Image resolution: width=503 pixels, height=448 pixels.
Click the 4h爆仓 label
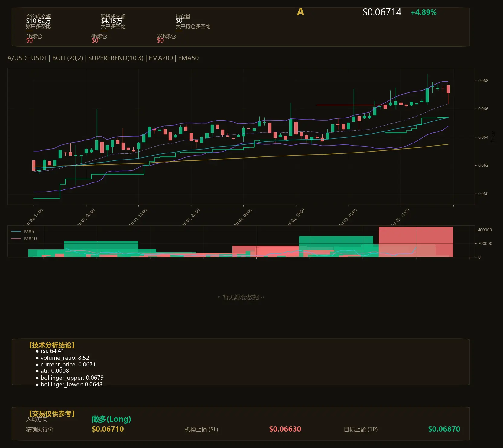click(x=99, y=36)
